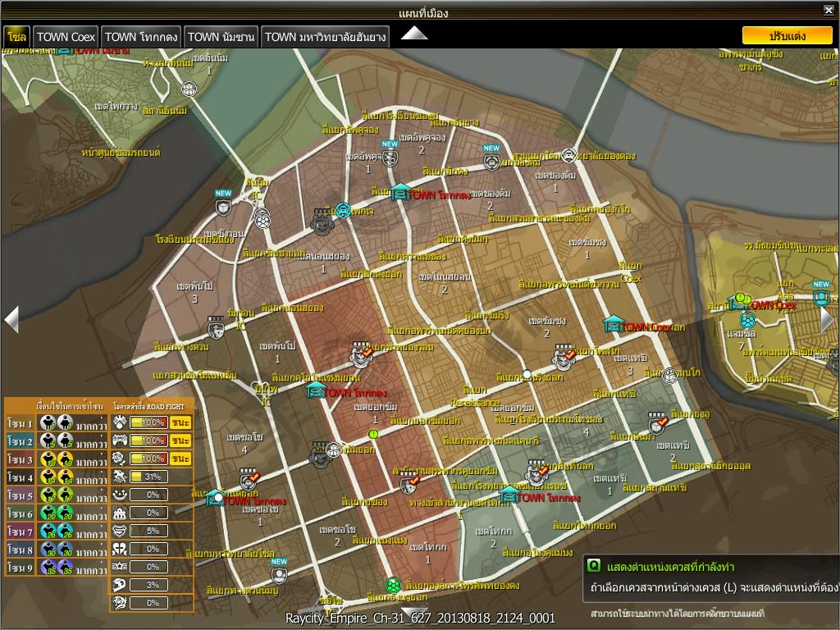Click cyan wheel icon under TOWN Coex

[x=747, y=321]
